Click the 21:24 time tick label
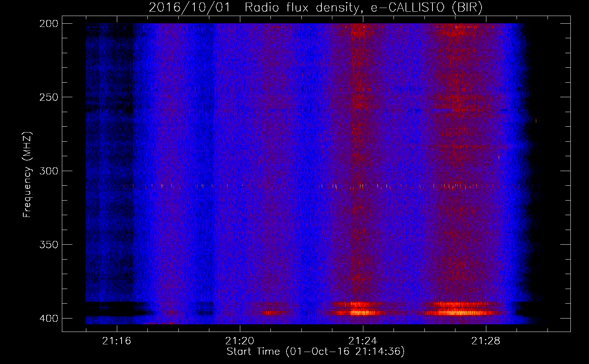 click(363, 341)
